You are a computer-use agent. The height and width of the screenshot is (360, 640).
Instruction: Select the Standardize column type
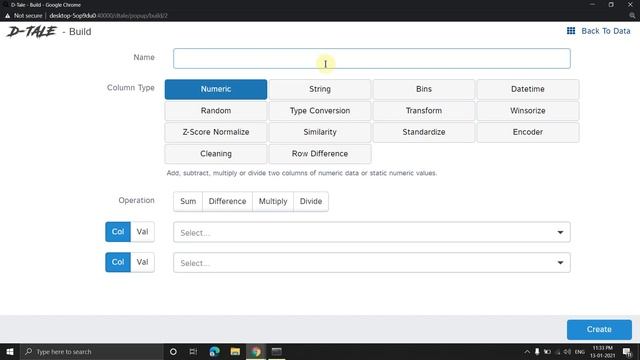tap(424, 132)
